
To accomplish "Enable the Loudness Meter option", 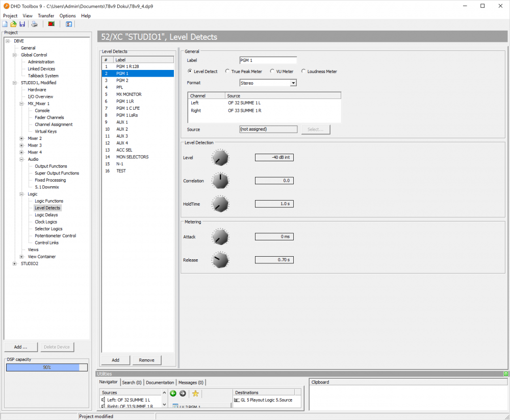I will [x=303, y=71].
